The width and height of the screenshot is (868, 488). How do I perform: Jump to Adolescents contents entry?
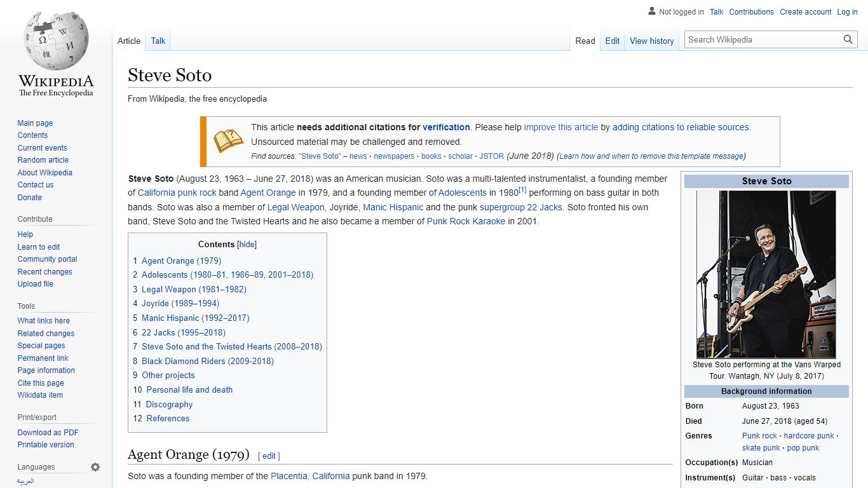tap(227, 274)
